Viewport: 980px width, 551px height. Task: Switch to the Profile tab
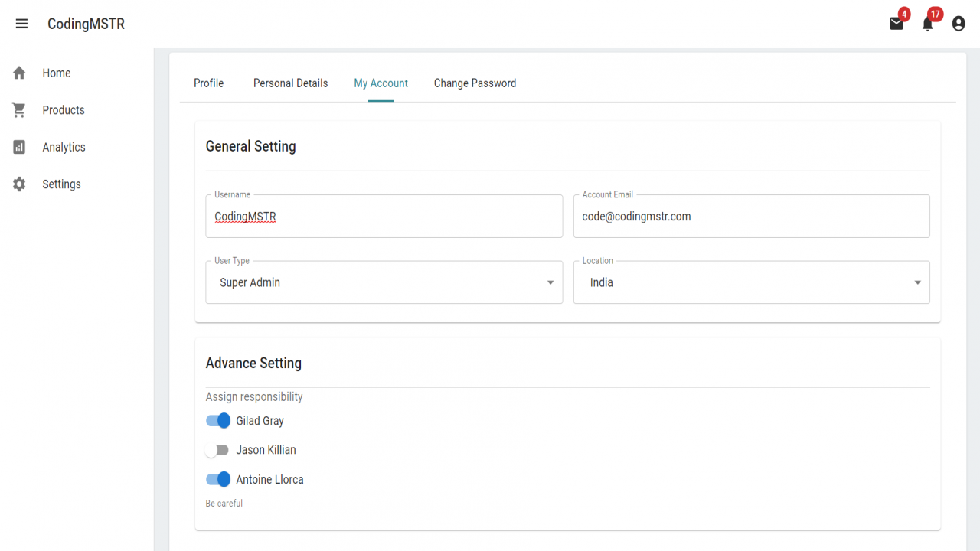point(209,83)
